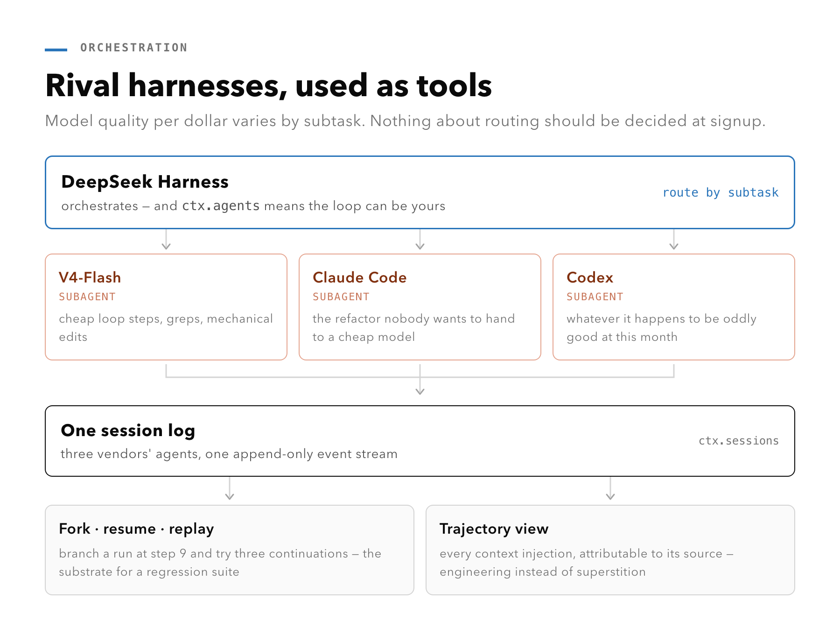Click the 'Rival harnesses, used as tools' headline
The width and height of the screenshot is (840, 635).
click(x=268, y=86)
